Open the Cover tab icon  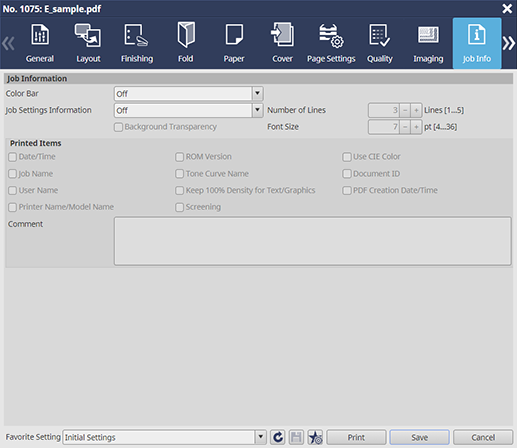click(282, 34)
